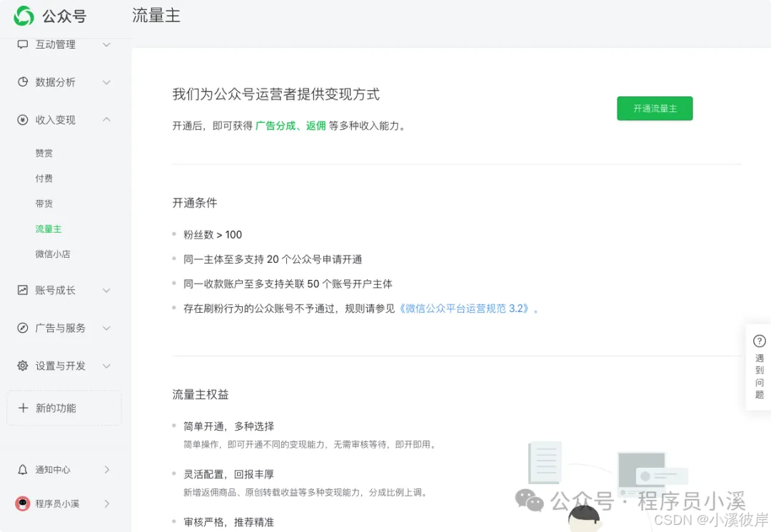Click the green 开通流量主 button

(655, 108)
